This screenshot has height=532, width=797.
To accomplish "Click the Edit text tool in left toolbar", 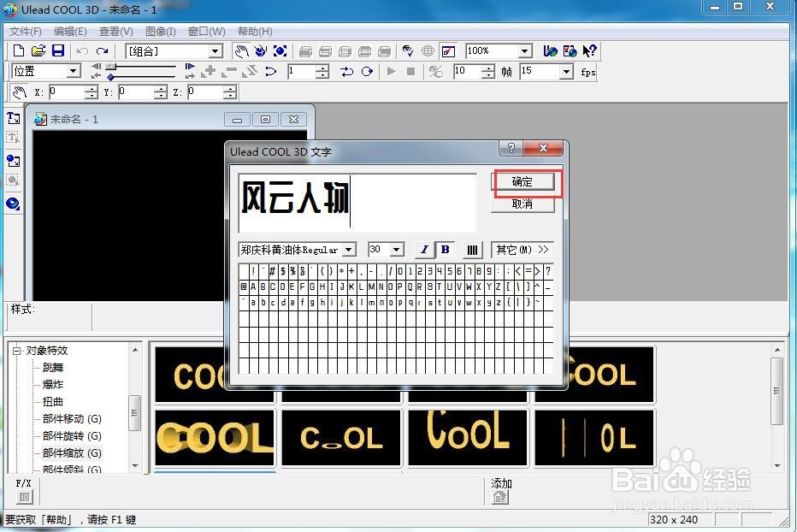I will pos(13,139).
